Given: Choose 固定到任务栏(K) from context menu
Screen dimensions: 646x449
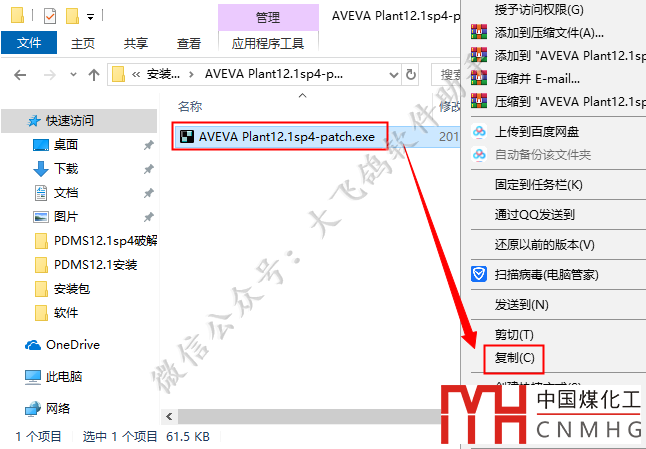Looking at the screenshot, I should click(538, 185).
